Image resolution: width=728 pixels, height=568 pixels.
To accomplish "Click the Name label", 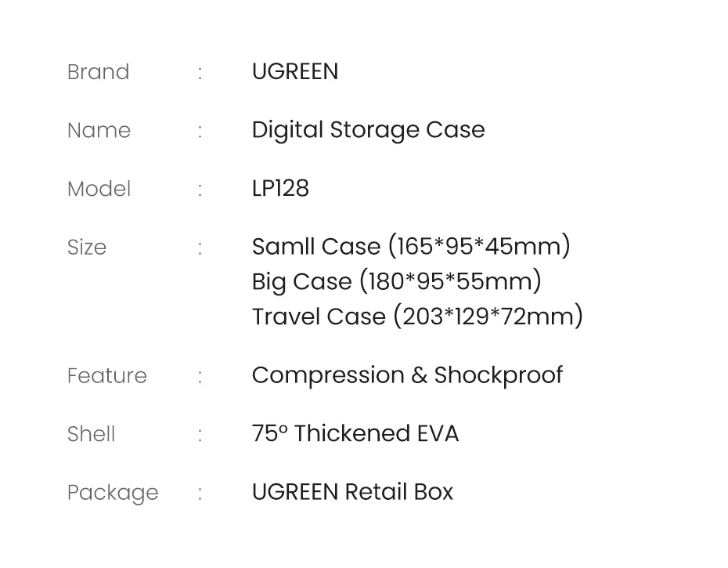I will 99,130.
